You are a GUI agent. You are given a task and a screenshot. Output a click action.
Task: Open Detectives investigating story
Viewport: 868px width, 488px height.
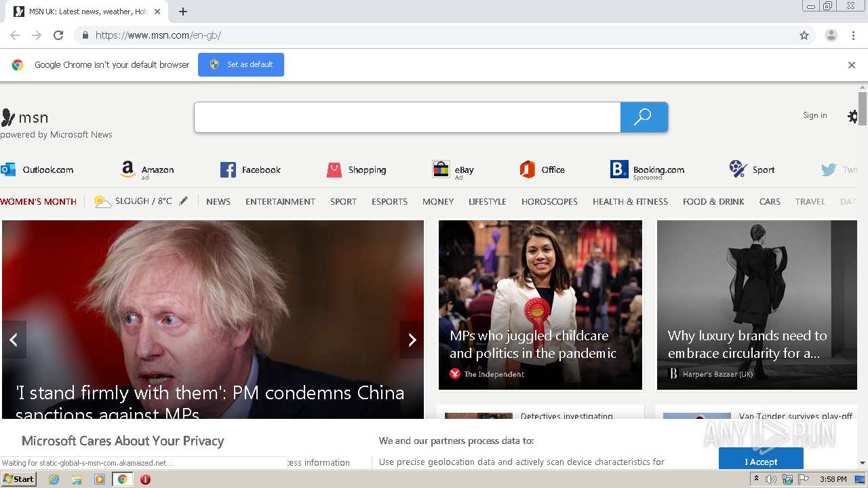(567, 416)
